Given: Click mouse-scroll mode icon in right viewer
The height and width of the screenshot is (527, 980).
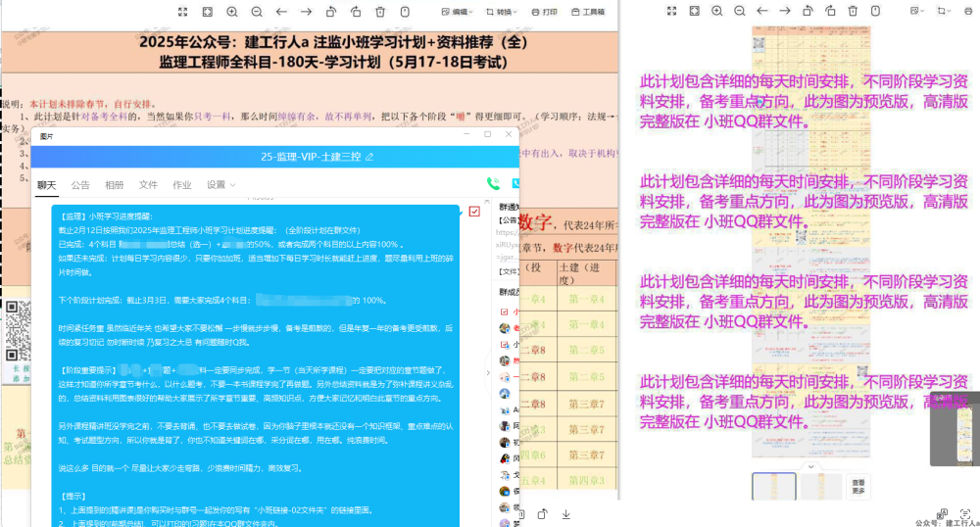Looking at the screenshot, I should 875,11.
